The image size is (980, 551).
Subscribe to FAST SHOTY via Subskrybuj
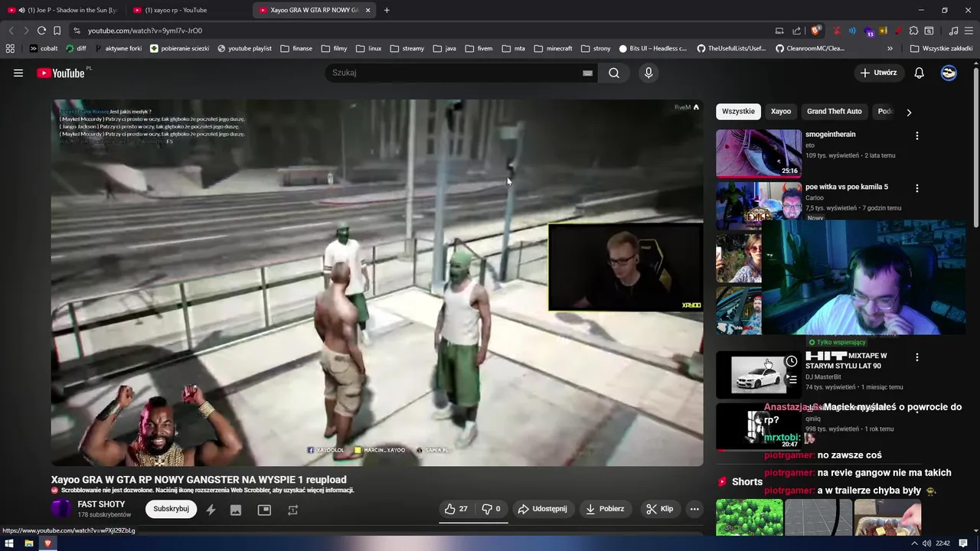pyautogui.click(x=171, y=509)
